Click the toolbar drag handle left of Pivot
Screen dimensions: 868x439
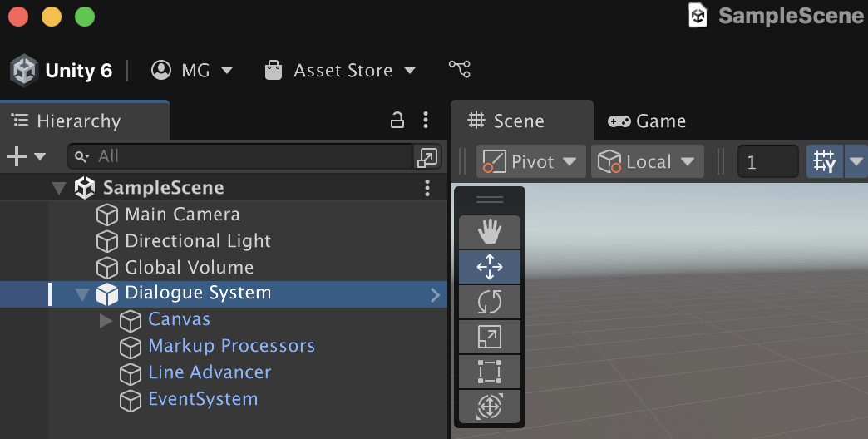click(463, 161)
